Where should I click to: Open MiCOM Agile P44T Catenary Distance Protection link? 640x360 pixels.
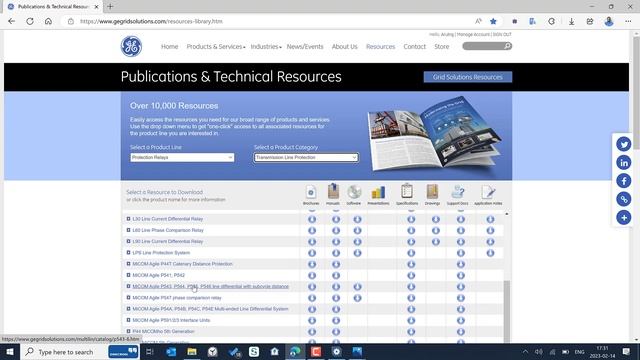tap(182, 264)
